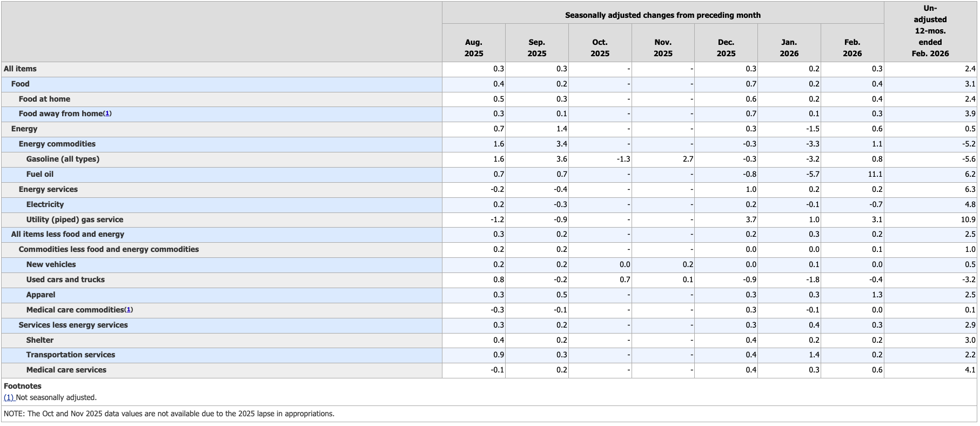The width and height of the screenshot is (980, 426).
Task: Click the Utility (piped) gas service label
Action: tap(75, 219)
